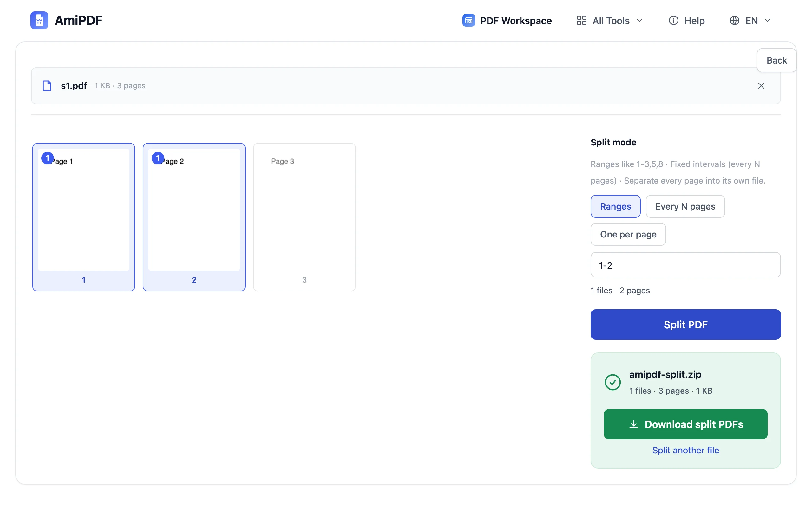Screen dimensions: 812x508
Task: Select the Ranges split mode
Action: 615,206
